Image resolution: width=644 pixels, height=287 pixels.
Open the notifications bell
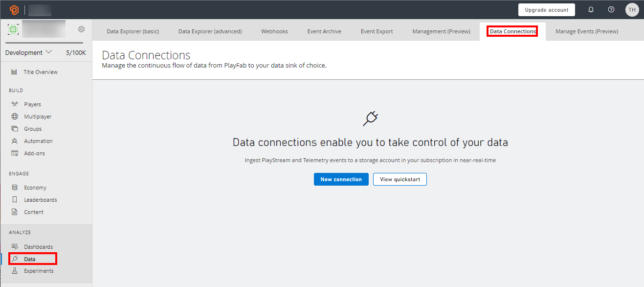click(x=591, y=10)
